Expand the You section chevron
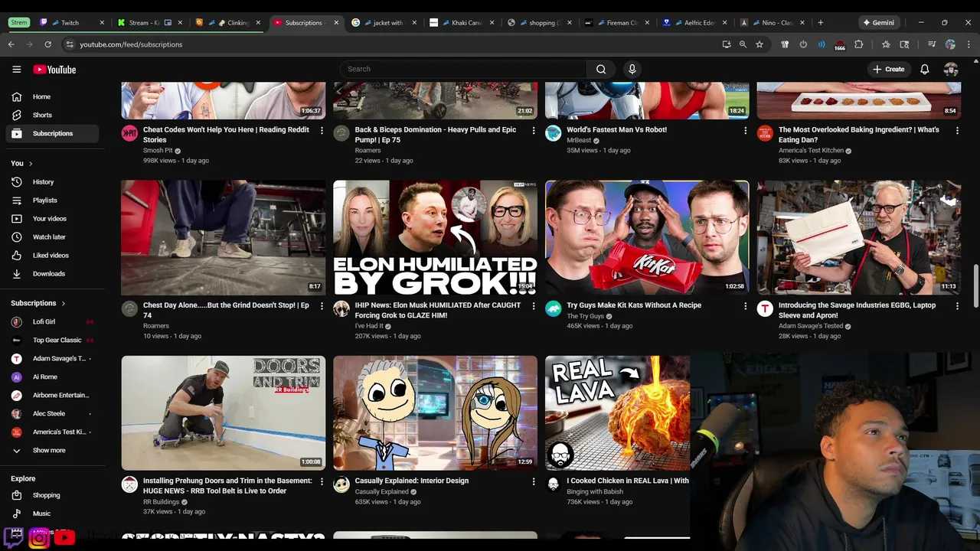This screenshot has height=551, width=980. click(31, 164)
